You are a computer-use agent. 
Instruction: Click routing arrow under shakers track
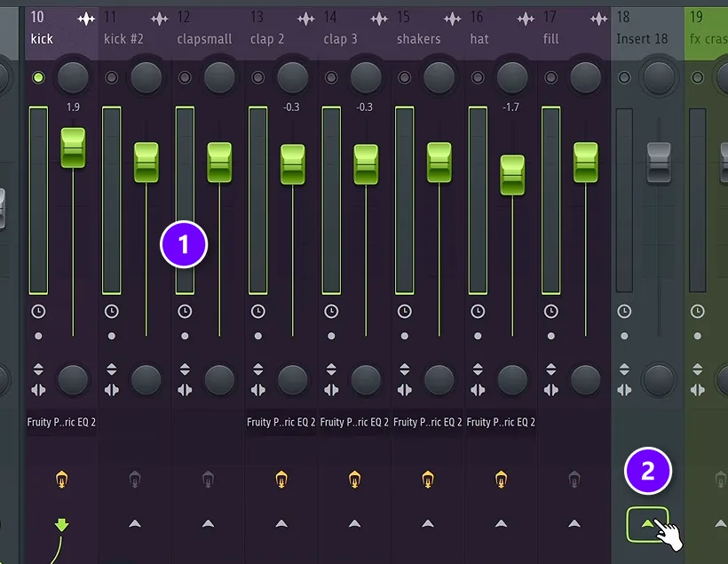point(428,523)
